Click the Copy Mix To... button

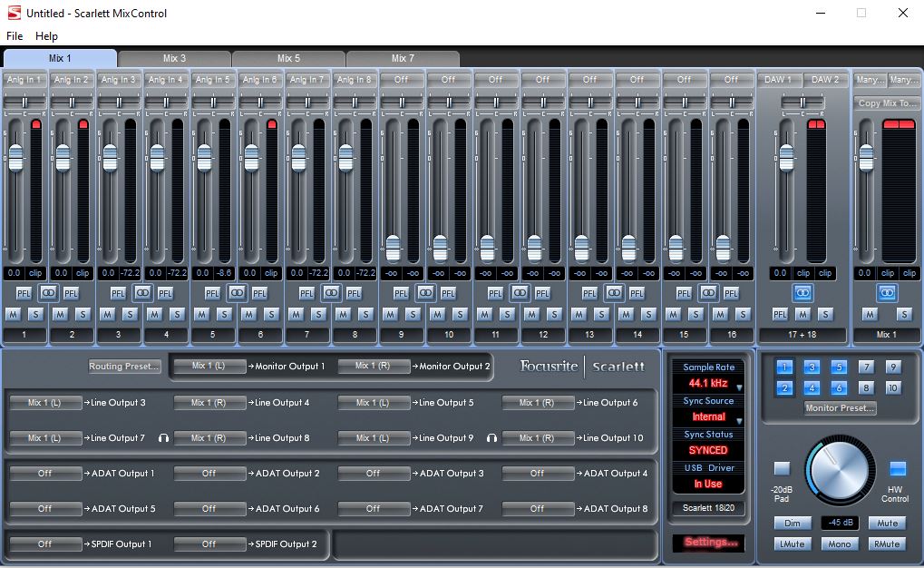click(887, 103)
